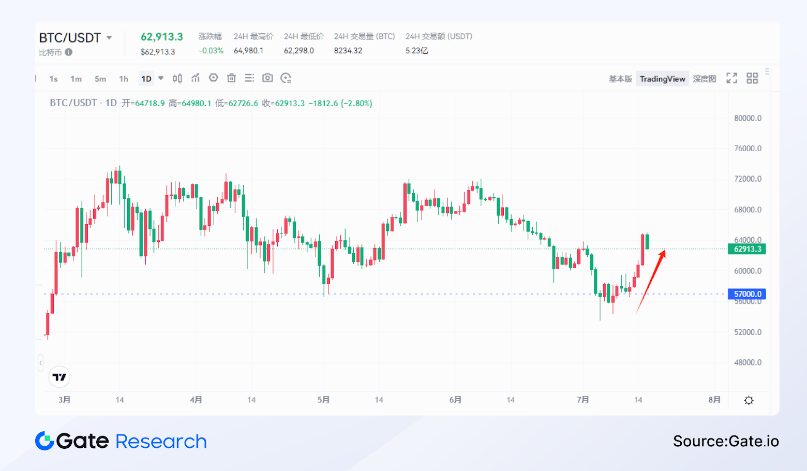Take a chart snapshot with camera icon

point(267,78)
